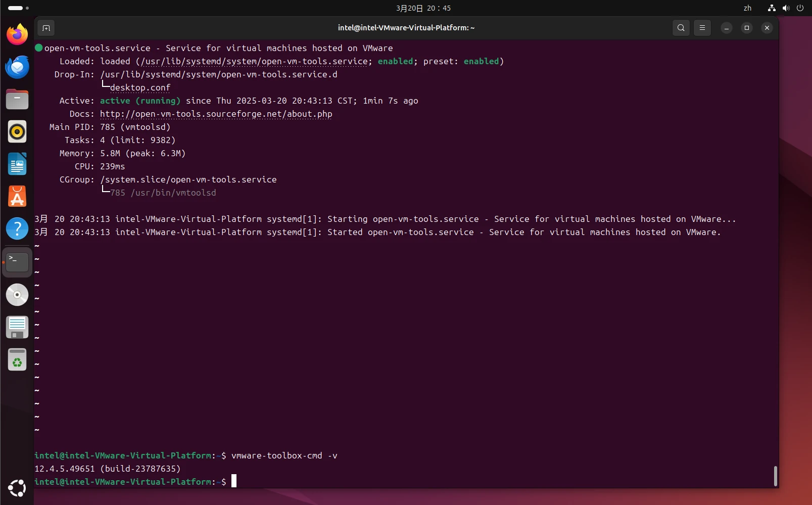
Task: Launch Thunderbird mail from the dock
Action: click(x=17, y=67)
